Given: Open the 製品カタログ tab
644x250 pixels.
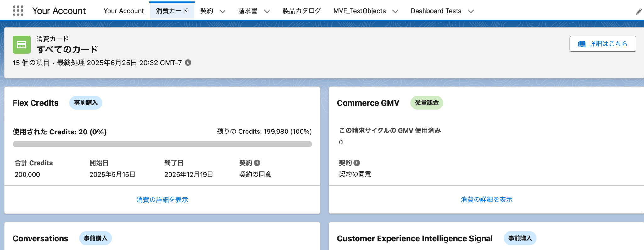Looking at the screenshot, I should tap(302, 11).
